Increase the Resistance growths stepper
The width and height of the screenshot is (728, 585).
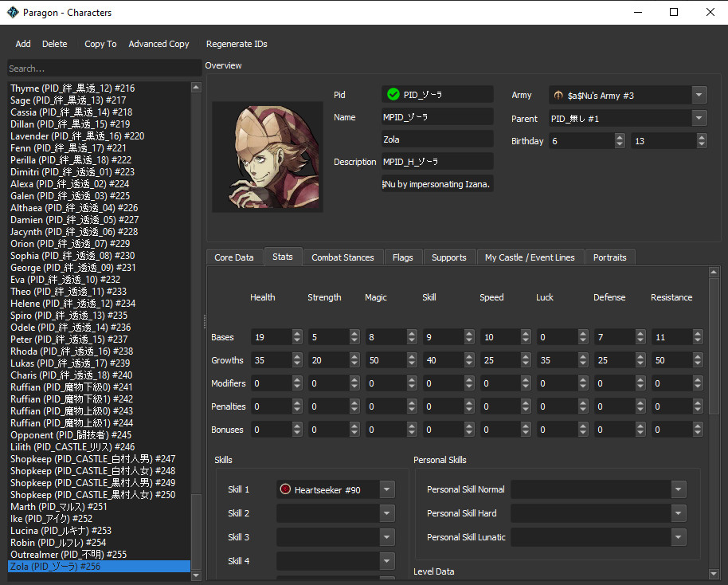click(x=699, y=357)
